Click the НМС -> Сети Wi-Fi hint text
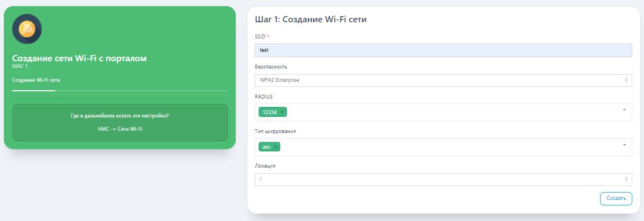Image resolution: width=644 pixels, height=221 pixels. pyautogui.click(x=120, y=129)
